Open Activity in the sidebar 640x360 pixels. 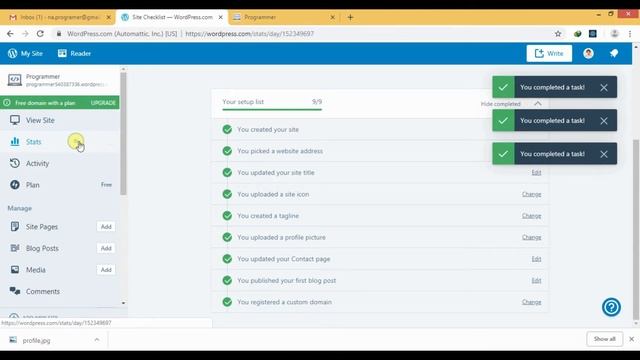(37, 164)
